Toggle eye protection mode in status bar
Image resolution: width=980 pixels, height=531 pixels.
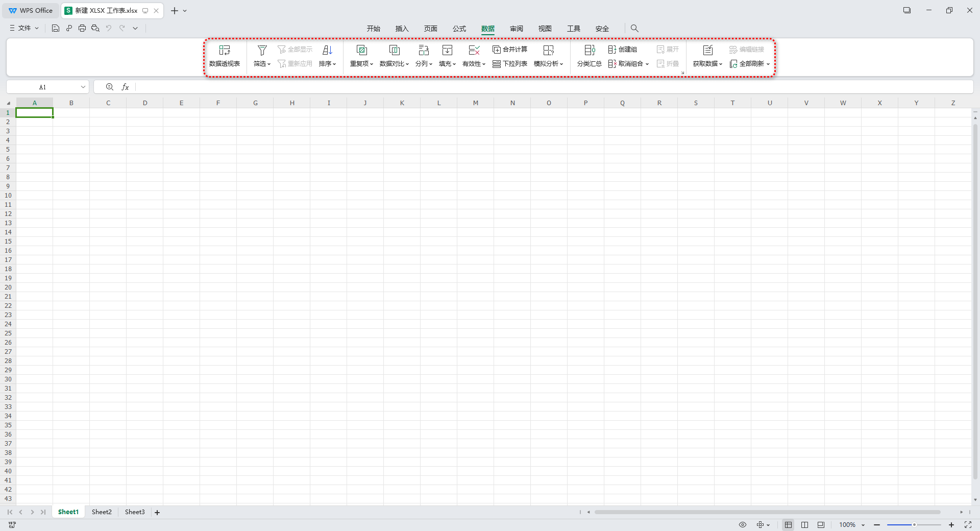pyautogui.click(x=743, y=525)
